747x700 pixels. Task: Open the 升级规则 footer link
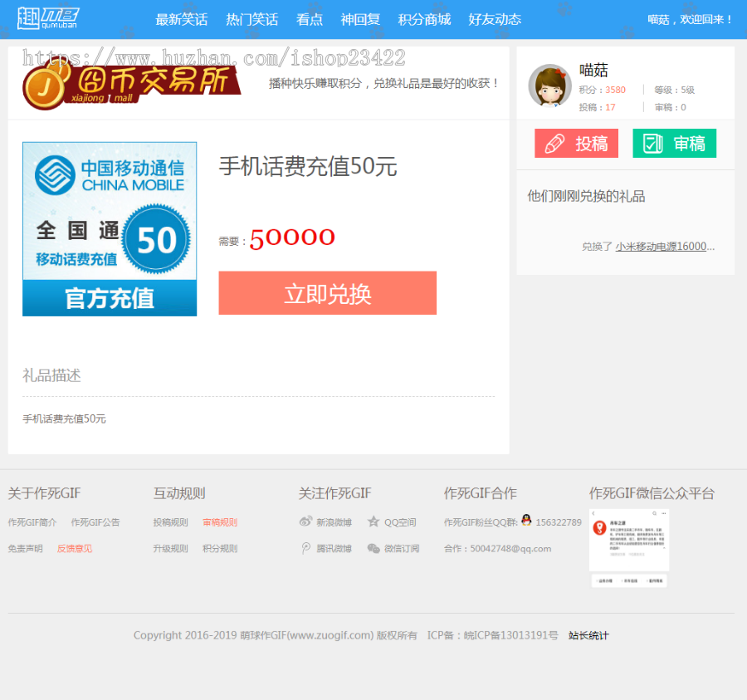170,549
